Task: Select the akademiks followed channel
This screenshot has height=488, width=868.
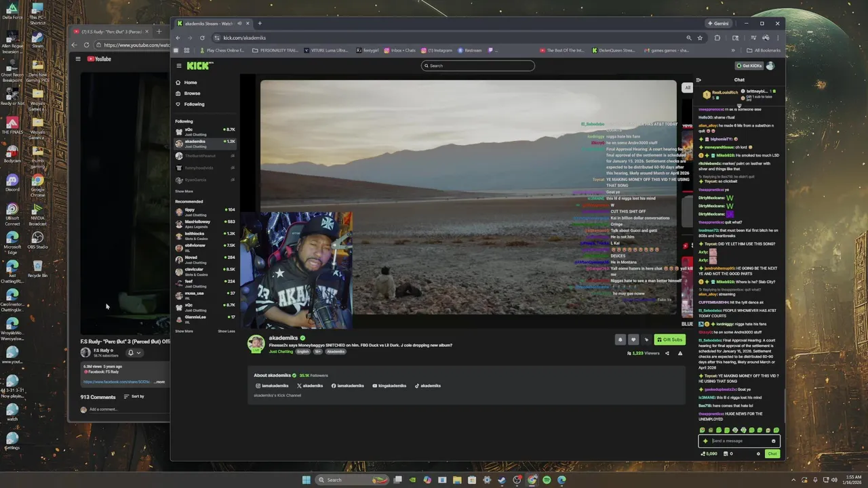Action: tap(205, 143)
